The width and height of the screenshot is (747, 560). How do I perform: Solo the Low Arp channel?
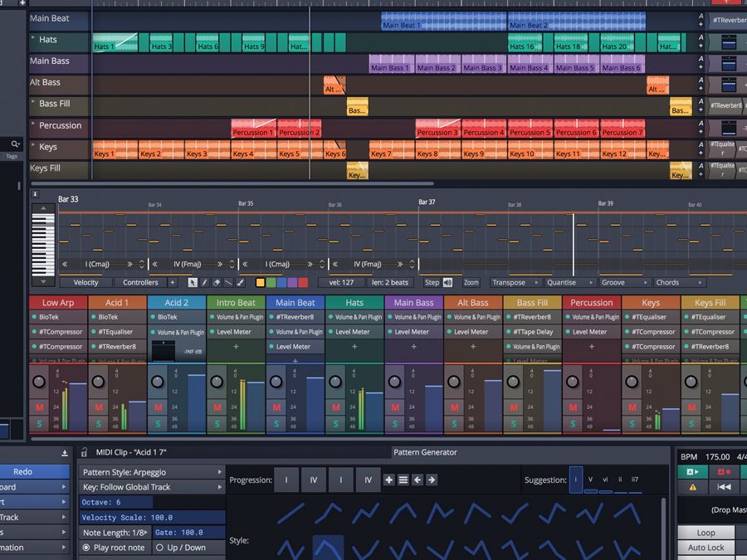coord(39,423)
